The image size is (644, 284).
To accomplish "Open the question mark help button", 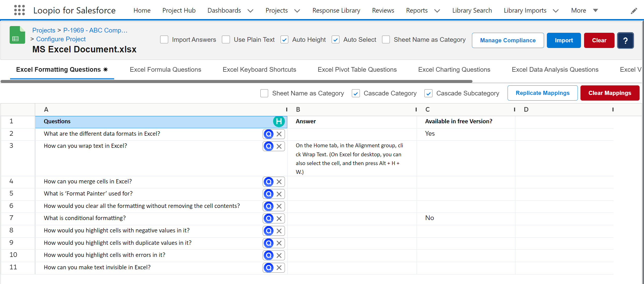I will click(x=625, y=40).
